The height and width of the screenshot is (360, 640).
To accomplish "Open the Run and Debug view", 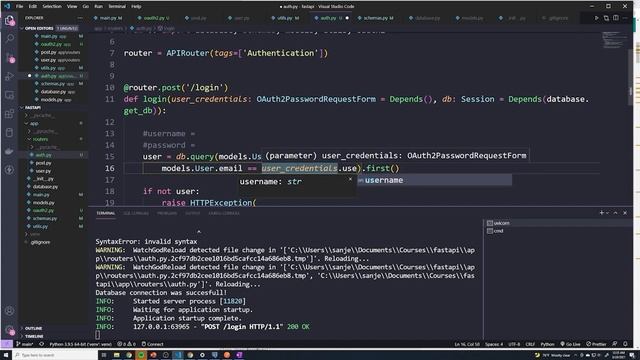I will tap(9, 76).
